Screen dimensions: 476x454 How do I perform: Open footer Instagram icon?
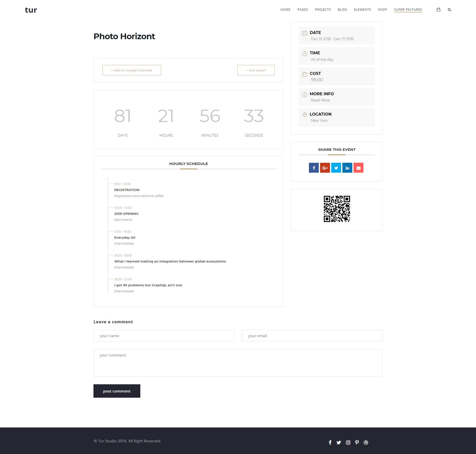348,442
